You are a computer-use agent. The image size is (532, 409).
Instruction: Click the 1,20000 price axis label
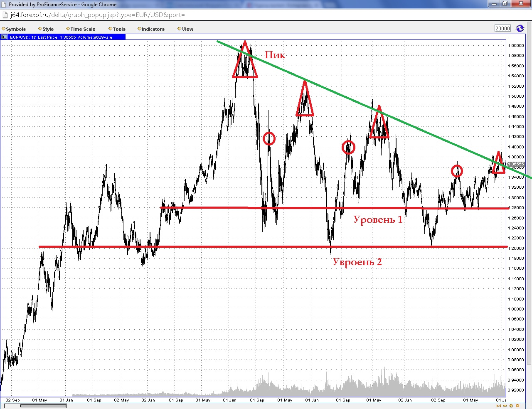pyautogui.click(x=516, y=248)
